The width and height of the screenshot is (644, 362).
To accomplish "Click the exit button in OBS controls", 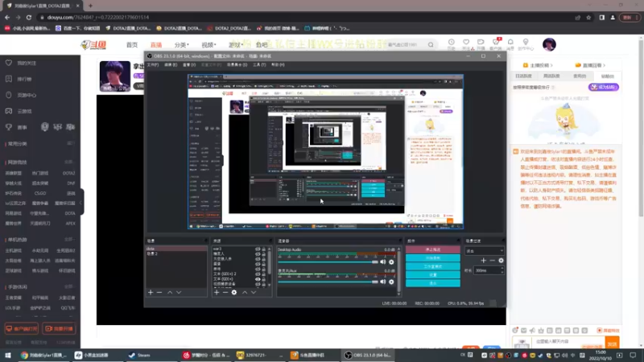I will pos(433,283).
